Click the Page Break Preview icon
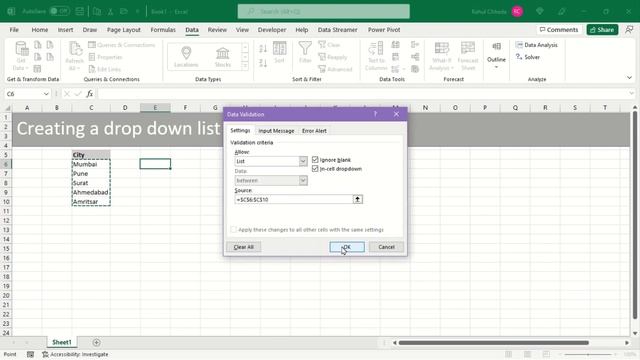This screenshot has height=360, width=640. 546,354
